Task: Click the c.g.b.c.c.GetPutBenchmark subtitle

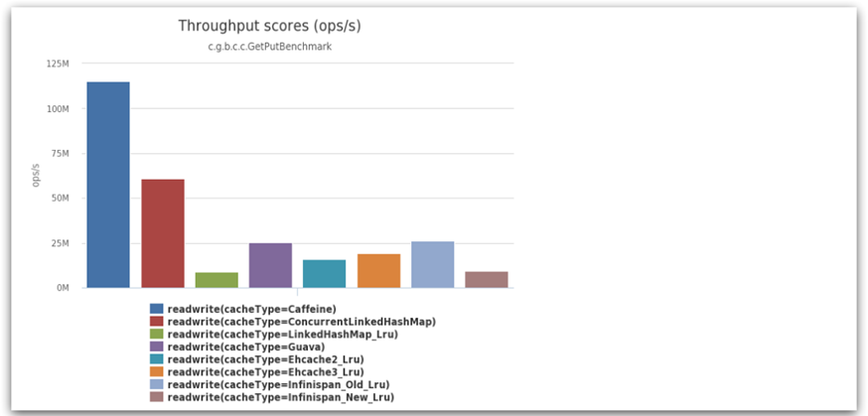Action: (x=269, y=47)
